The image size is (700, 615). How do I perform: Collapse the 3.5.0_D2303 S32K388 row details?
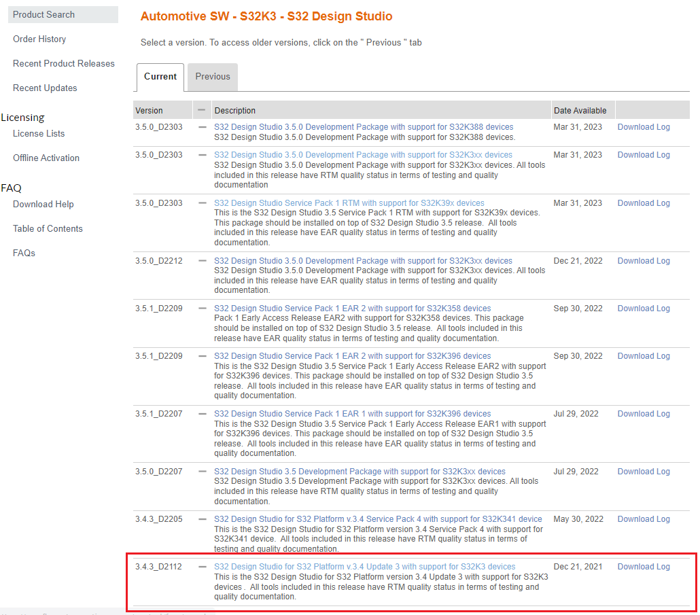[201, 127]
